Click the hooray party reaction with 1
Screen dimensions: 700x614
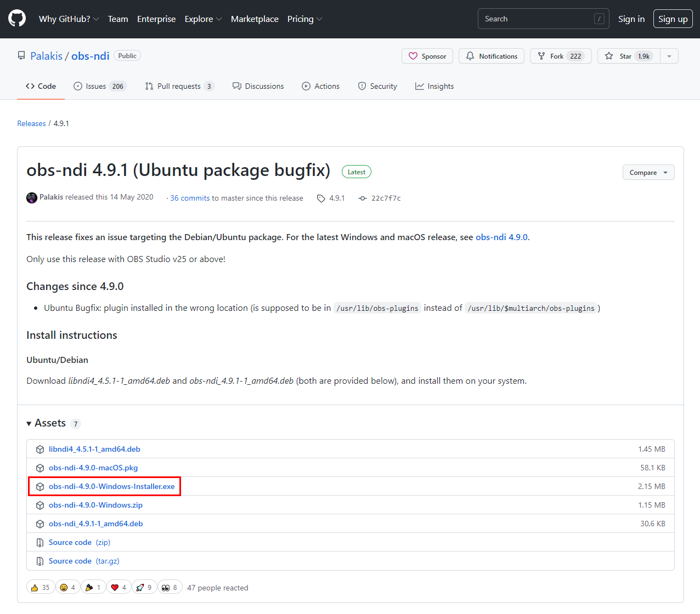coord(93,587)
